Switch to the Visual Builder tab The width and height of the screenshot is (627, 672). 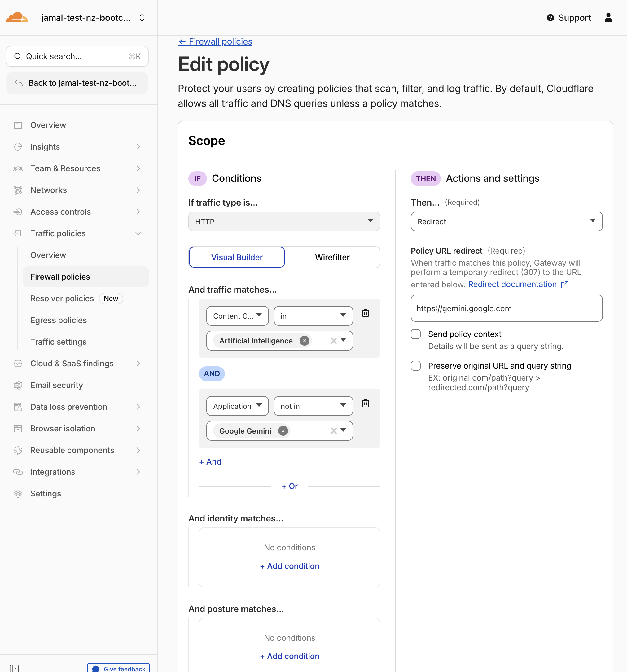(237, 257)
